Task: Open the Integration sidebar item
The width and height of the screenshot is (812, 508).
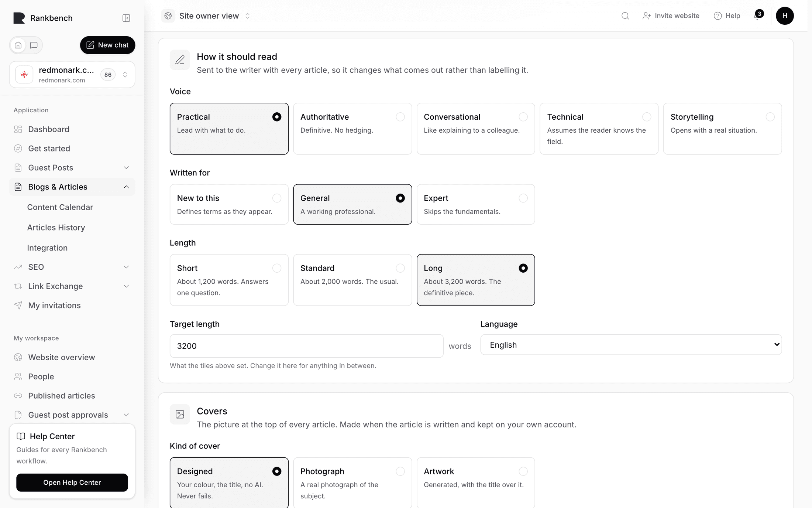Action: (47, 248)
